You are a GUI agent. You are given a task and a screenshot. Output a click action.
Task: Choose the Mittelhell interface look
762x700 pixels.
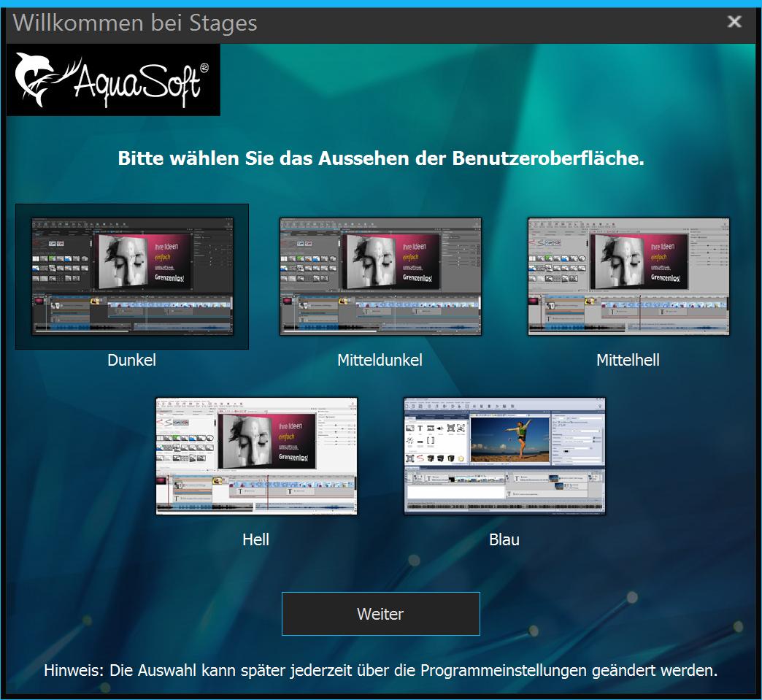click(x=628, y=276)
